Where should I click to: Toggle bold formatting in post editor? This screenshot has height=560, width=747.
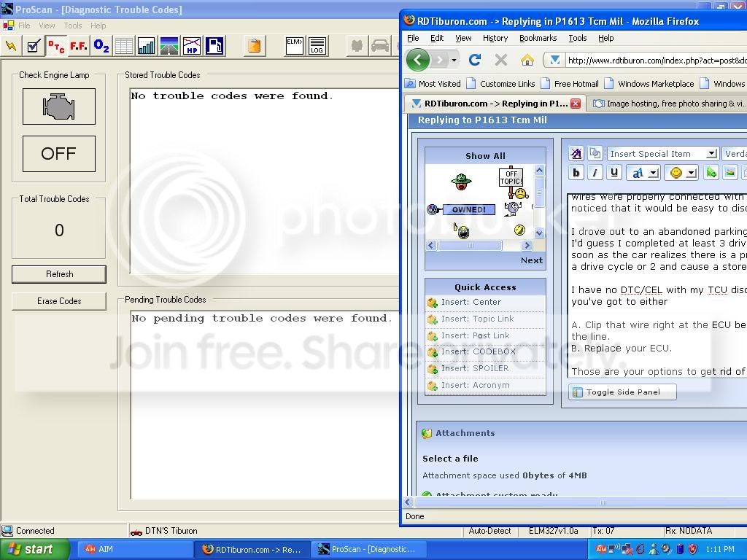(x=576, y=173)
